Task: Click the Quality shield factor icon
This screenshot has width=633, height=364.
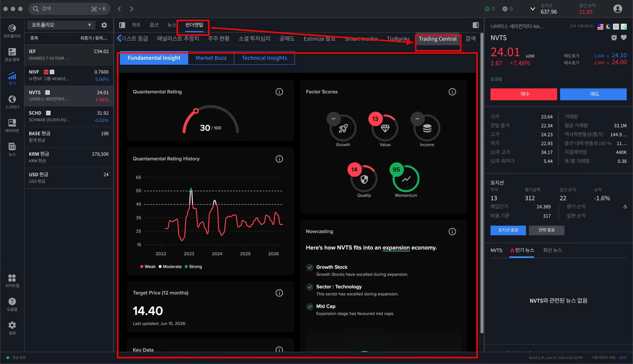Action: pyautogui.click(x=364, y=179)
